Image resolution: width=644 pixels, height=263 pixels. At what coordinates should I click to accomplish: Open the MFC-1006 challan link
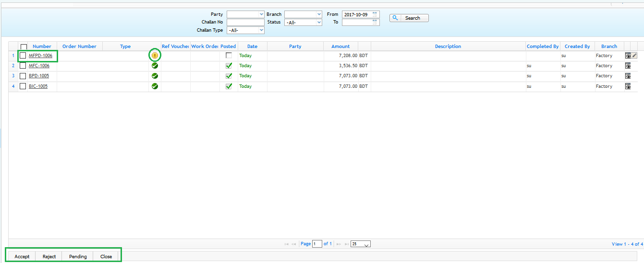click(x=39, y=66)
